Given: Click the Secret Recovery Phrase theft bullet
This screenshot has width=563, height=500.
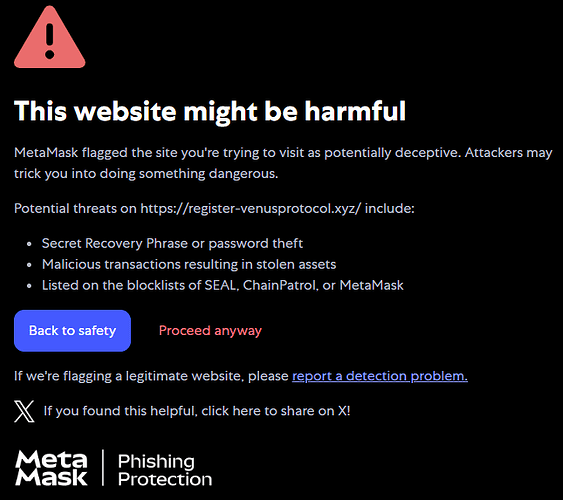Looking at the screenshot, I should pos(172,243).
